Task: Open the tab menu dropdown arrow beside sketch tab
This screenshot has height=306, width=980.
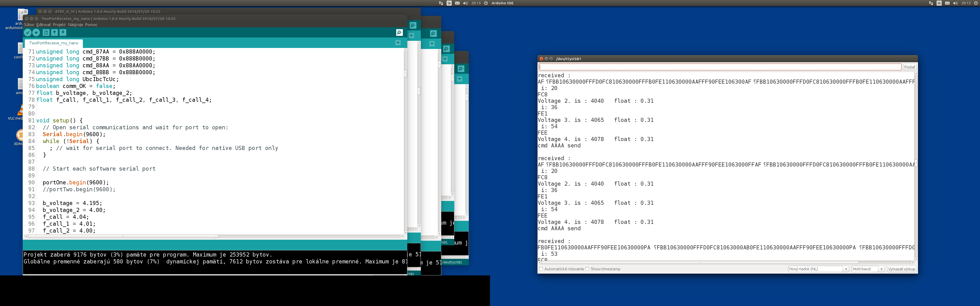Action: [398, 43]
